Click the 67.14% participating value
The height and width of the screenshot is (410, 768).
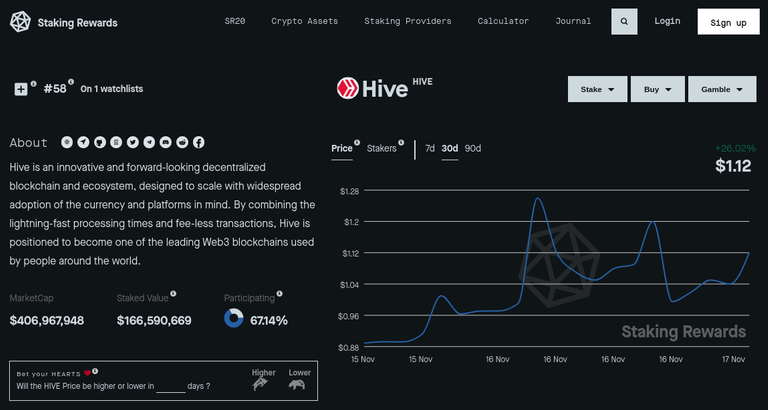point(269,321)
